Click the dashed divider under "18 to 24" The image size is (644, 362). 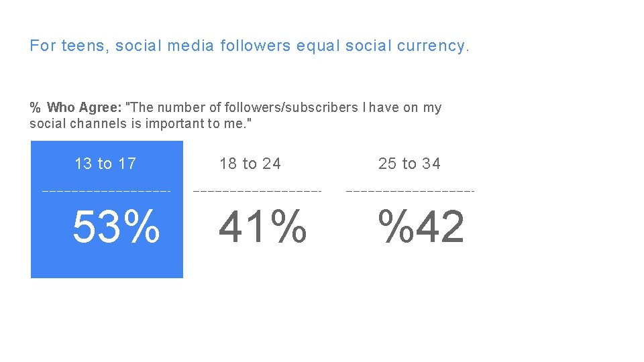point(258,192)
